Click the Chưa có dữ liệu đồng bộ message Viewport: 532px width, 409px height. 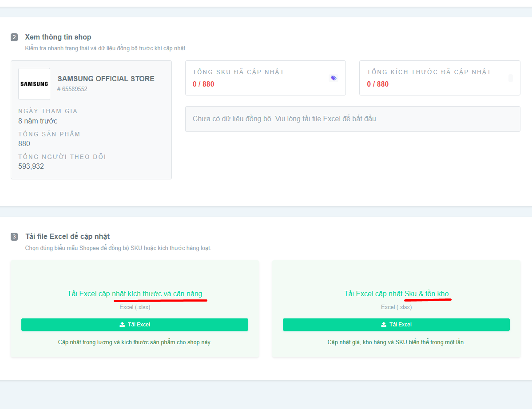pyautogui.click(x=285, y=119)
